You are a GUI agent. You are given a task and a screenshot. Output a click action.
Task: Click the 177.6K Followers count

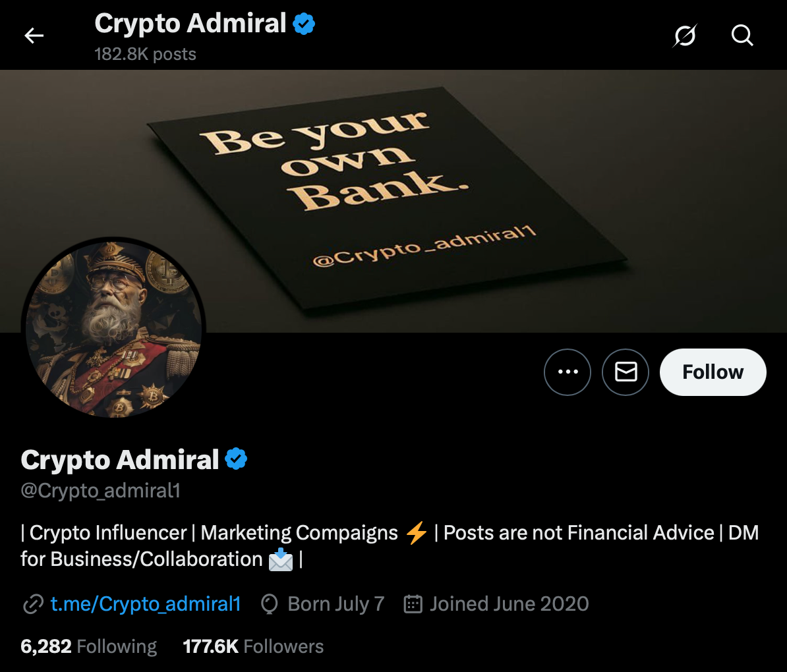(253, 646)
